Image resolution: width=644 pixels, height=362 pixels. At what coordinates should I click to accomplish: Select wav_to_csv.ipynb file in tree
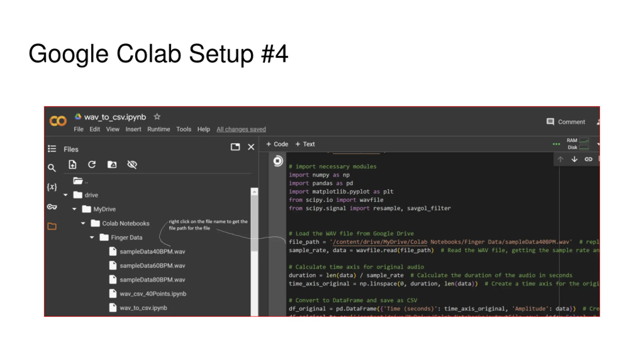[138, 308]
